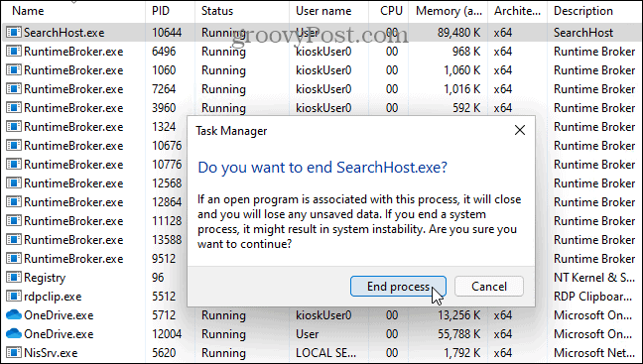Click the NisSrv.exe process icon
Screen dimensions: 643x364
point(14,353)
